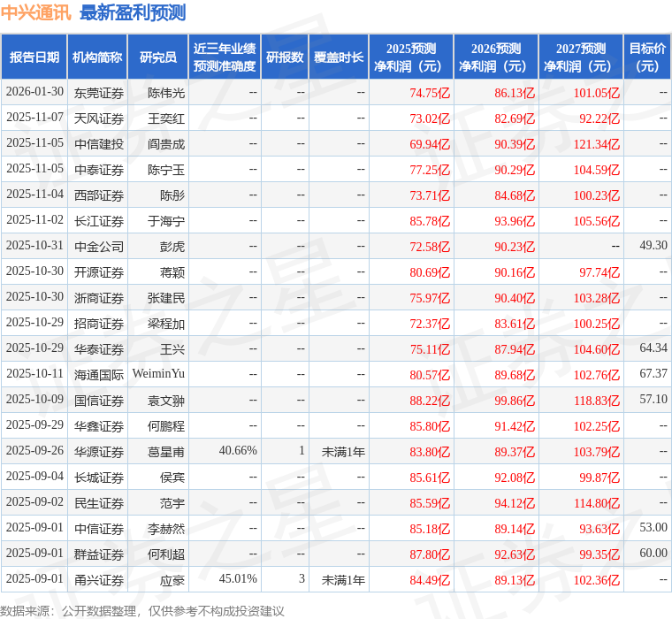Click the 2025预测净利润 column header

pos(411,57)
